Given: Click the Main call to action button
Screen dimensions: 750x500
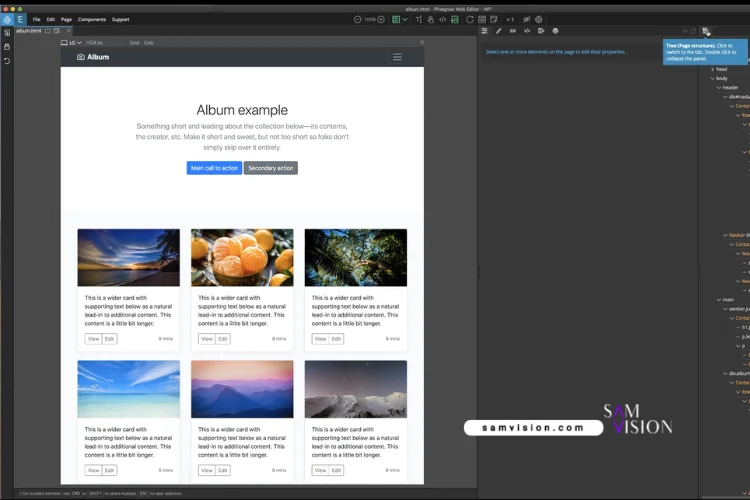Looking at the screenshot, I should pos(214,168).
